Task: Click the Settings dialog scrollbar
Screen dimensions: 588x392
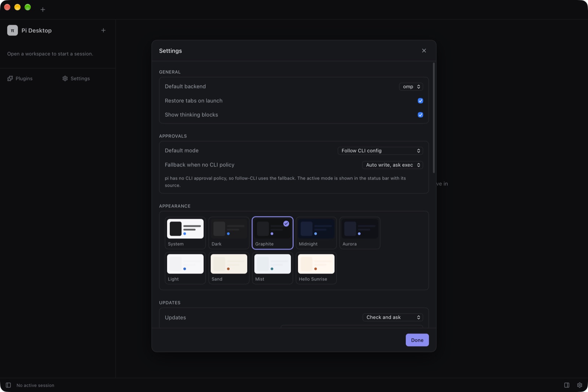Action: (x=434, y=118)
